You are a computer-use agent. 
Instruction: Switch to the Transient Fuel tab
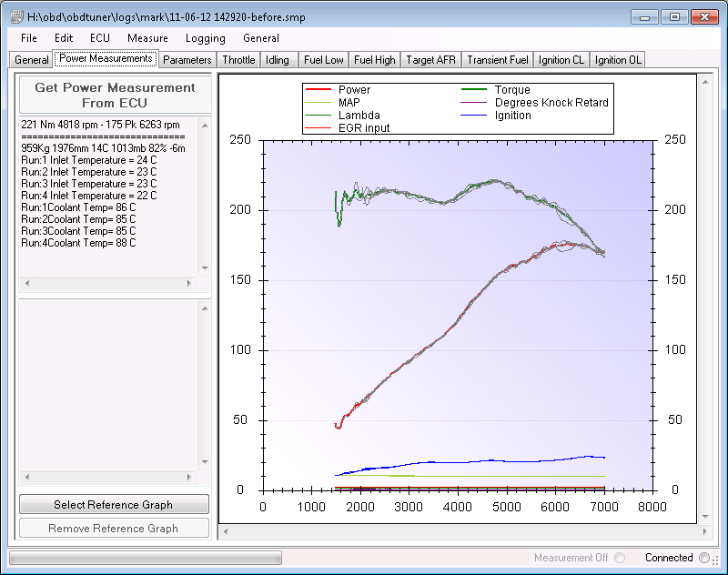pyautogui.click(x=498, y=60)
